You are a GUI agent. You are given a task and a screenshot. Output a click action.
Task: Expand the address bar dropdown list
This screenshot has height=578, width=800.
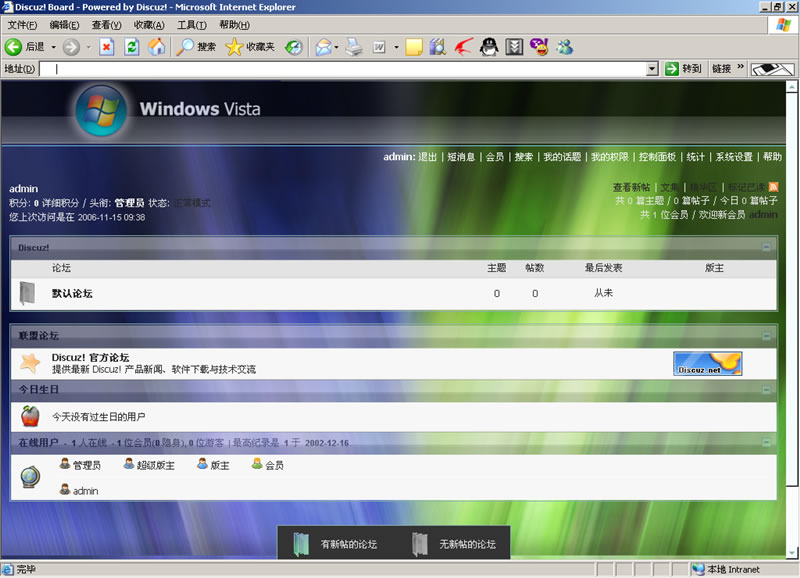tap(652, 69)
